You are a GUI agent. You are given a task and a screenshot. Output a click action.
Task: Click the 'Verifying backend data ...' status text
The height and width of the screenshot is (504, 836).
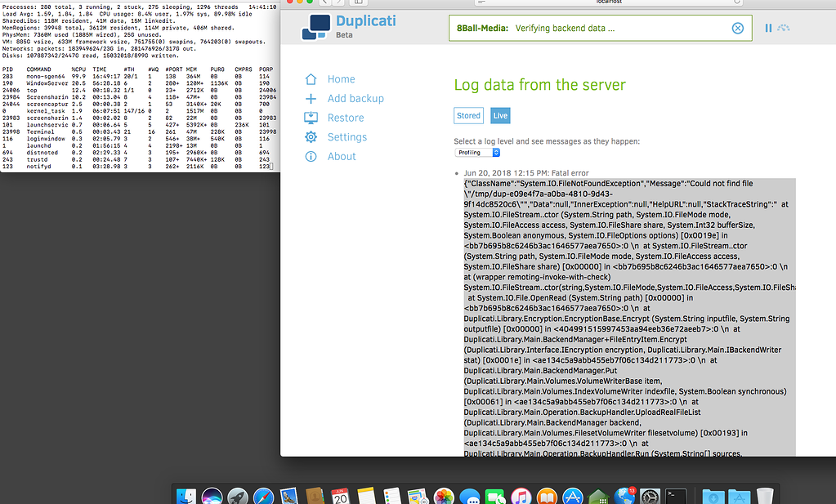click(565, 29)
